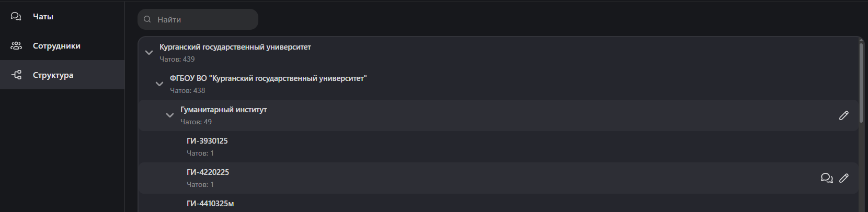Select the Структура menu item
Image resolution: width=868 pixels, height=212 pixels.
coord(53,75)
